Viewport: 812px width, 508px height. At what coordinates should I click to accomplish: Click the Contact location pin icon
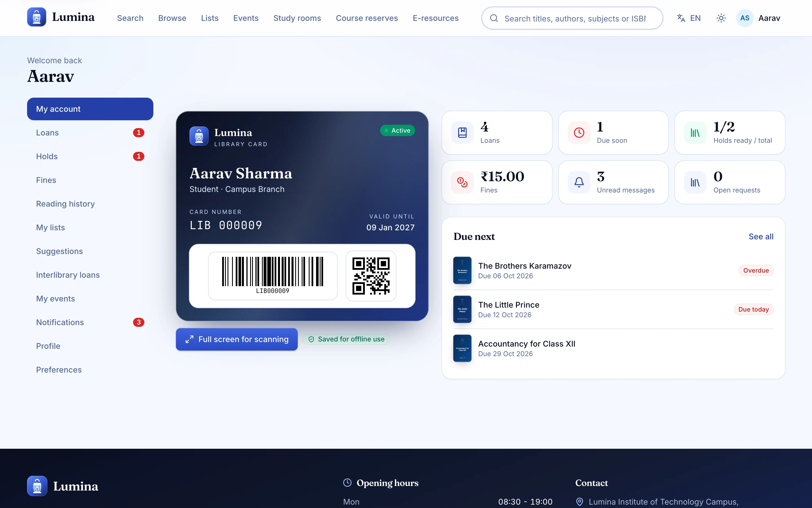pyautogui.click(x=579, y=502)
